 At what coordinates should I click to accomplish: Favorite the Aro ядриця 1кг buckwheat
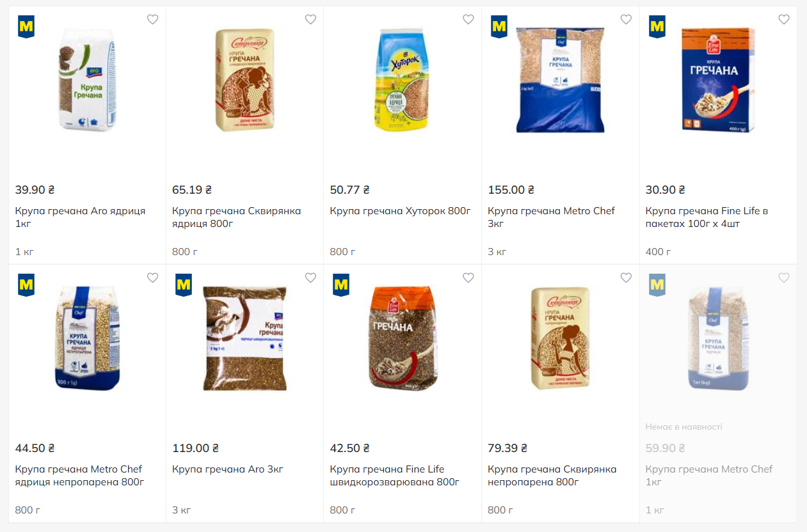pyautogui.click(x=152, y=19)
